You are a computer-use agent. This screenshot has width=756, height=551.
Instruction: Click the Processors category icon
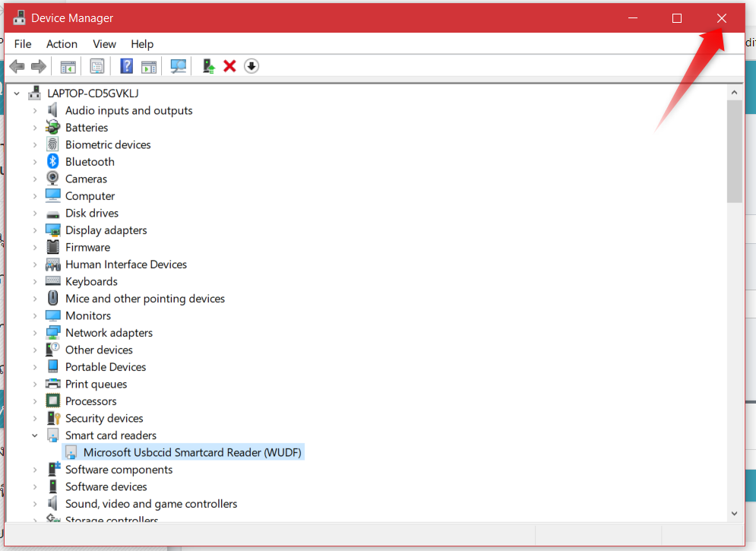pos(53,401)
